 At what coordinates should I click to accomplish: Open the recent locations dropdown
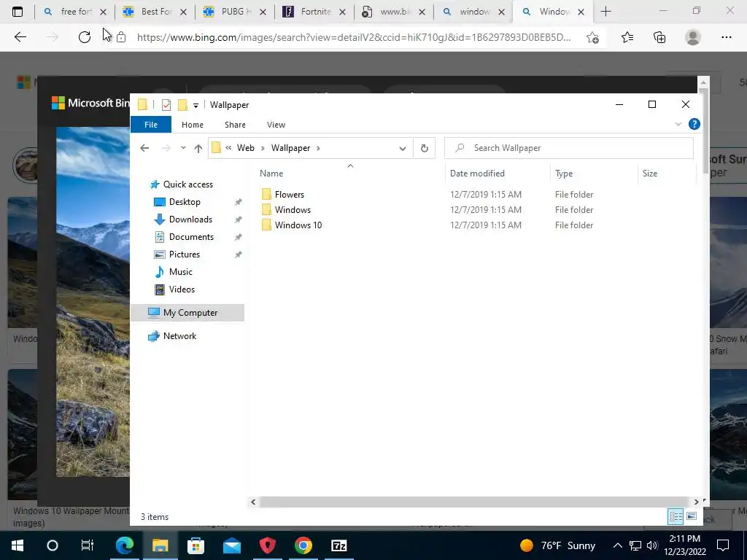[183, 148]
